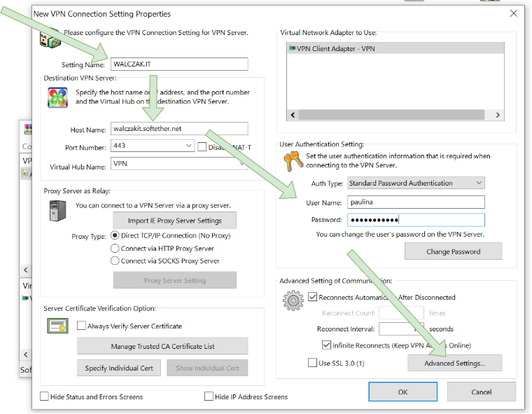Click the Change Password button
The width and height of the screenshot is (532, 414).
(x=454, y=251)
